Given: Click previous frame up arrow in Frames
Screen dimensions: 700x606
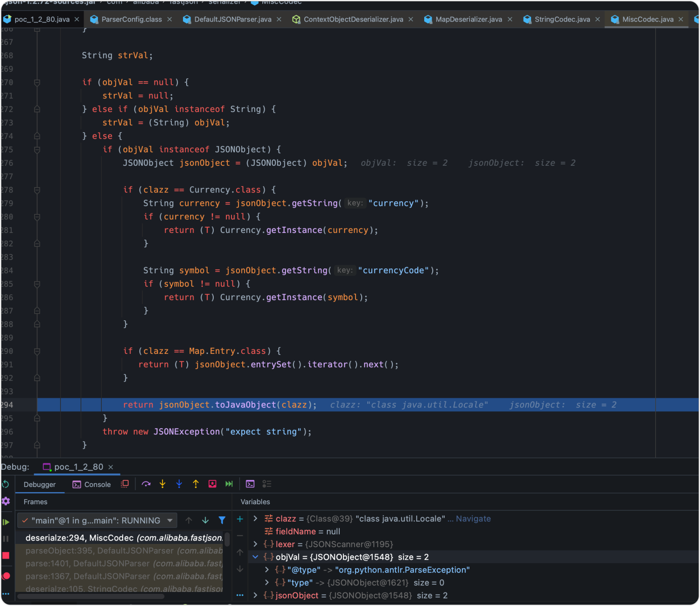Looking at the screenshot, I should pos(189,520).
